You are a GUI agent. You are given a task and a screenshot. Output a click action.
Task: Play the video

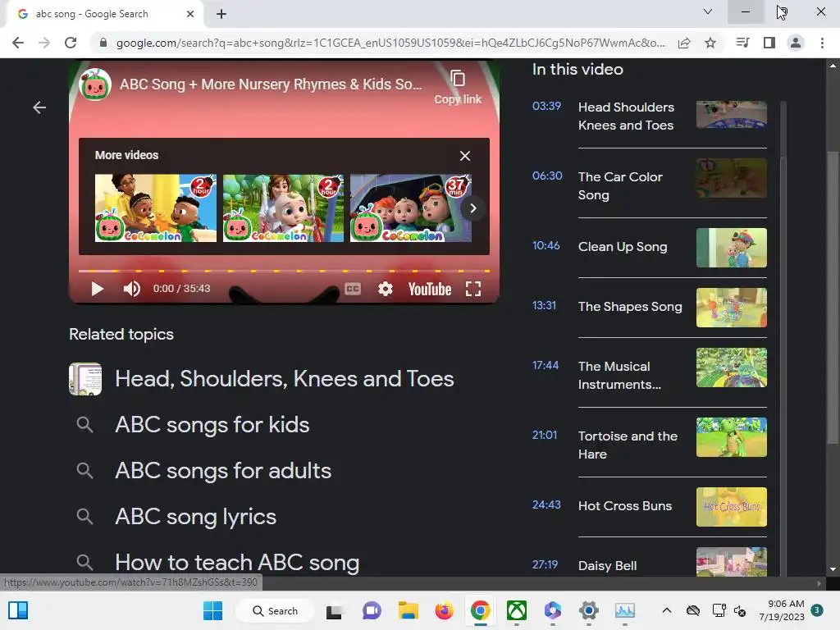click(x=97, y=289)
